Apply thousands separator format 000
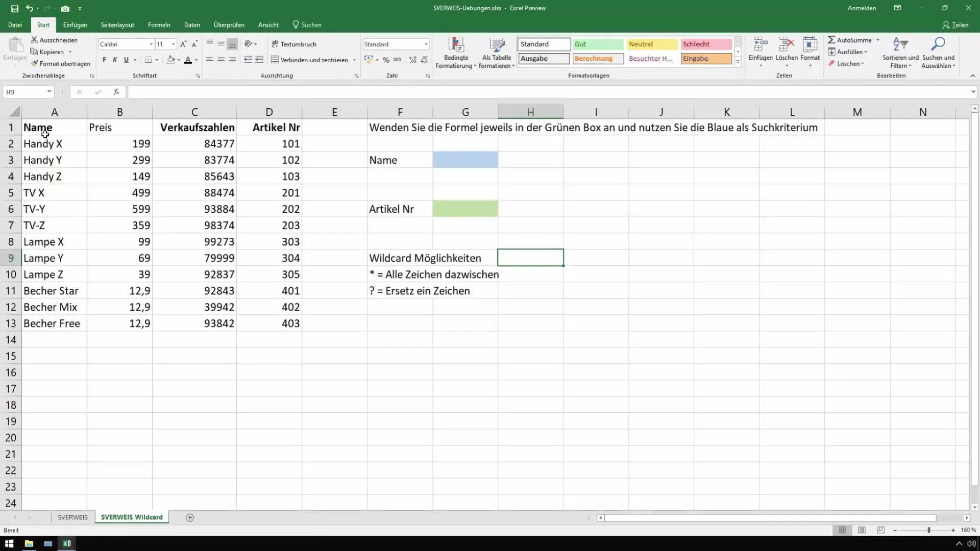The image size is (980, 551). (x=397, y=60)
